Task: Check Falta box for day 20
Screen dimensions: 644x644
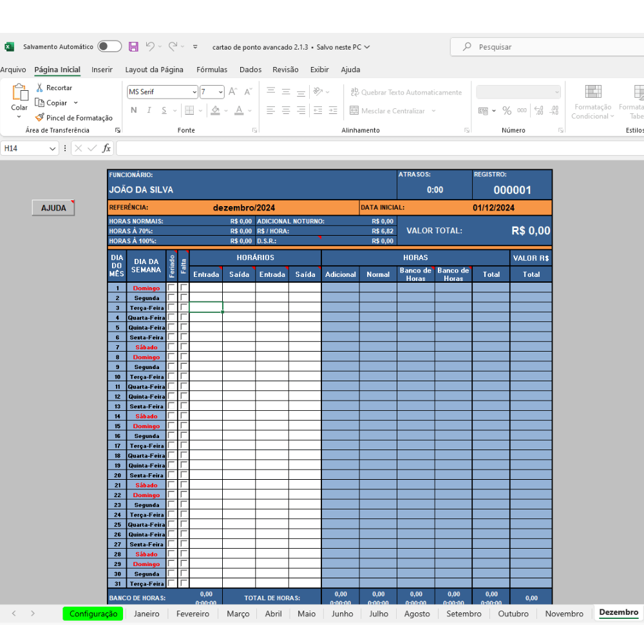Action: pos(184,475)
